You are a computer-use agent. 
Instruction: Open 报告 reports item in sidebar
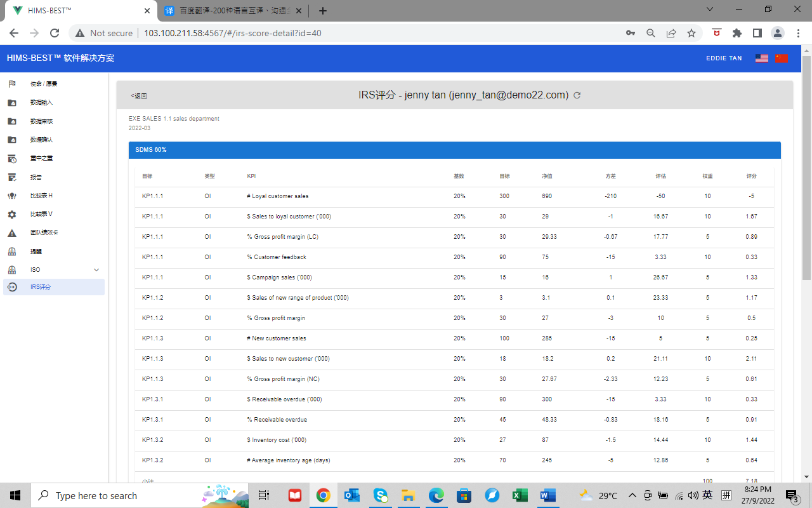pyautogui.click(x=36, y=177)
